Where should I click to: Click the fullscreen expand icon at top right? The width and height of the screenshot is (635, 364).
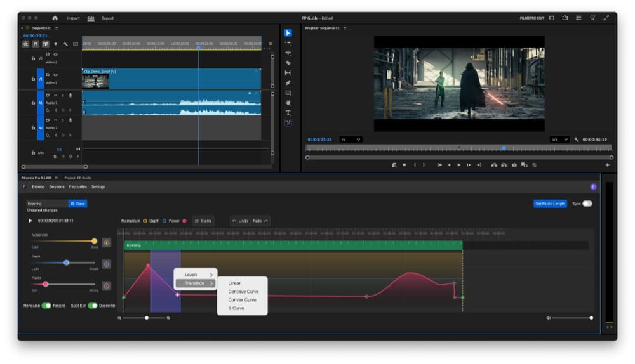606,18
